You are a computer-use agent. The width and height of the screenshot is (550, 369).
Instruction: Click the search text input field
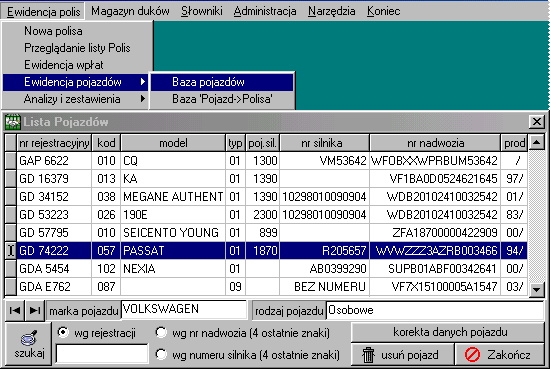click(x=102, y=353)
